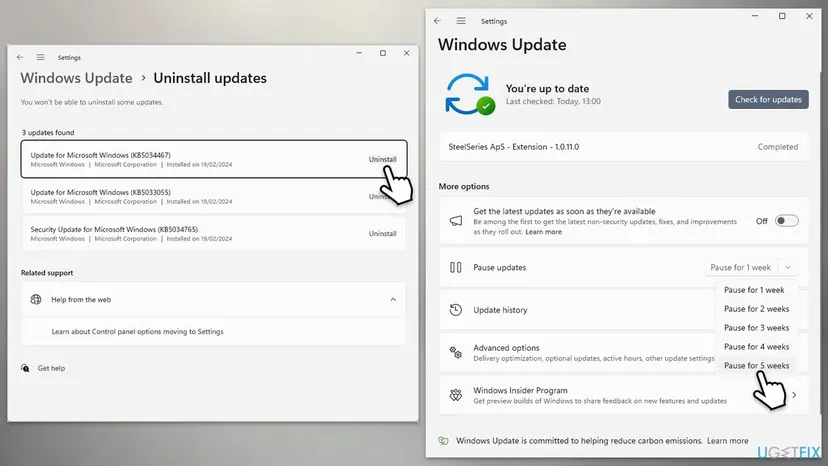Image resolution: width=828 pixels, height=466 pixels.
Task: Click Windows Update breadcrumb link
Action: click(x=77, y=78)
